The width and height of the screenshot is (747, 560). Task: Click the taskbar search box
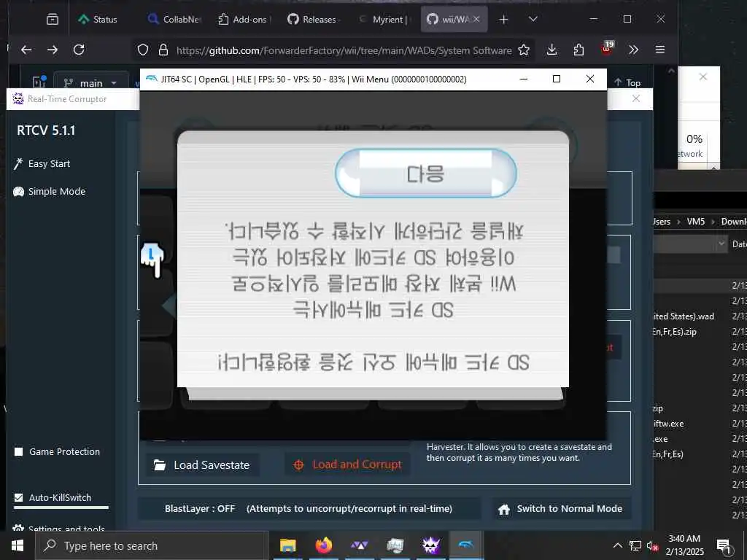pos(152,545)
